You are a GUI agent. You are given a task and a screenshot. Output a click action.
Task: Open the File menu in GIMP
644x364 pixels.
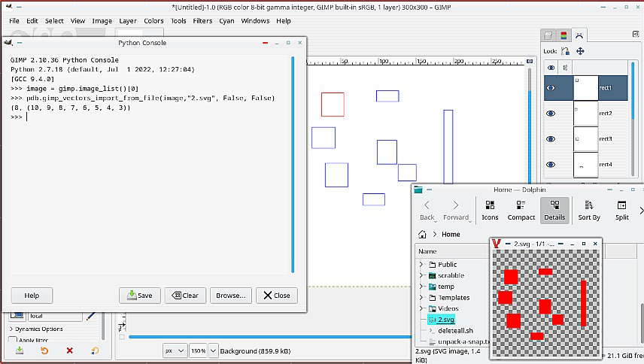[x=14, y=21]
